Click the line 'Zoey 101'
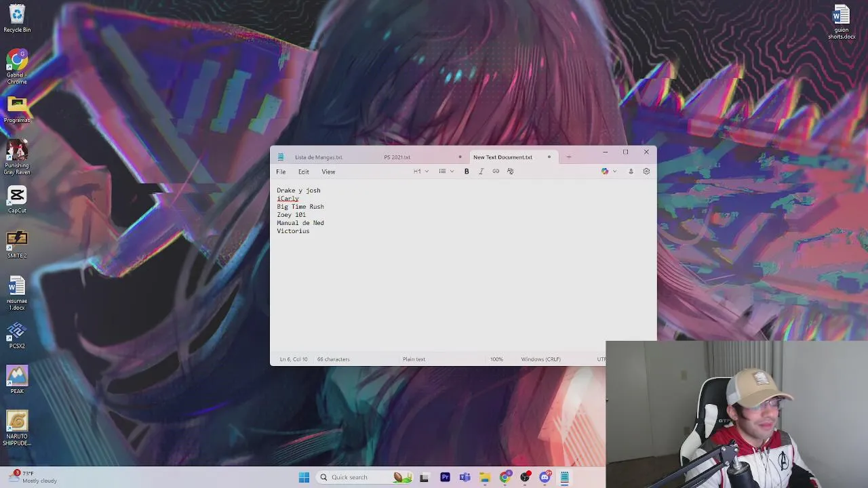 point(291,215)
